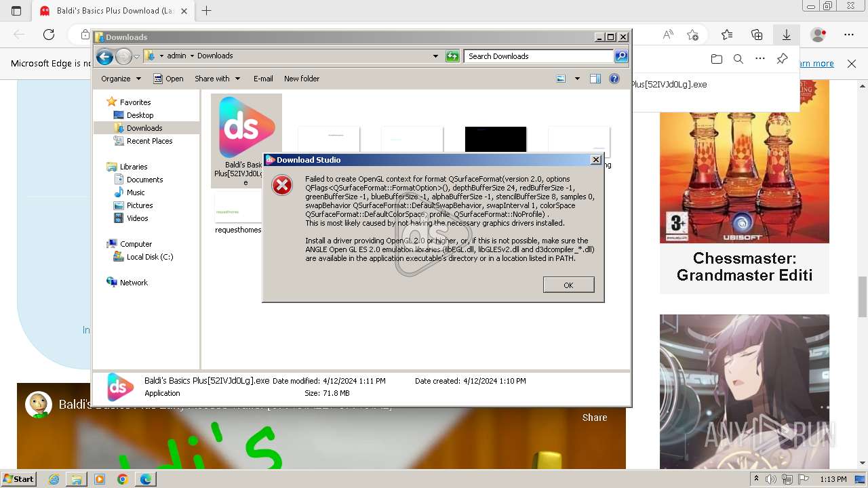The width and height of the screenshot is (868, 488).
Task: Open Edge profile icon
Action: click(818, 35)
